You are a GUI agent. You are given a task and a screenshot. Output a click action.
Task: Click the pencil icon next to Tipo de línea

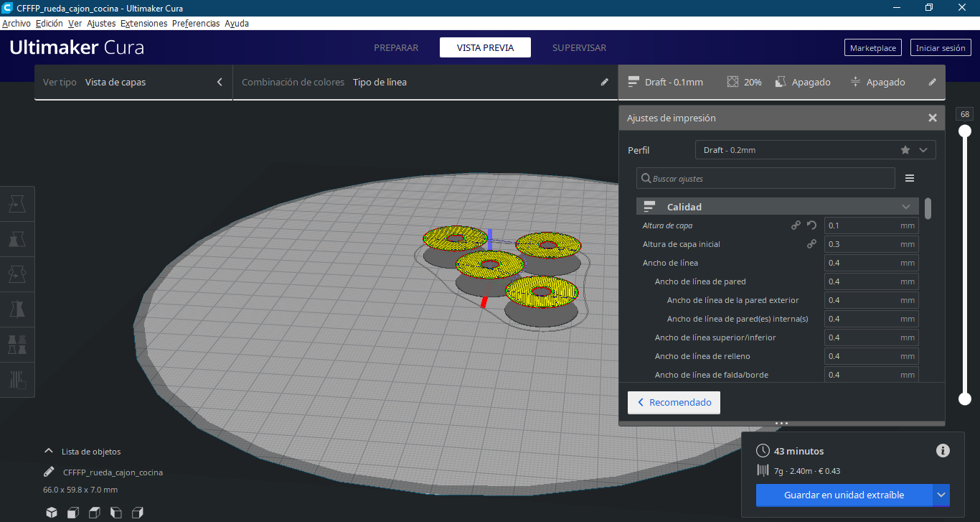[x=605, y=82]
